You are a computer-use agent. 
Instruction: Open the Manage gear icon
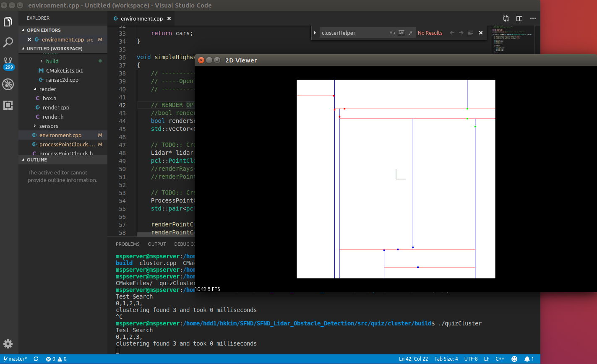pyautogui.click(x=8, y=344)
